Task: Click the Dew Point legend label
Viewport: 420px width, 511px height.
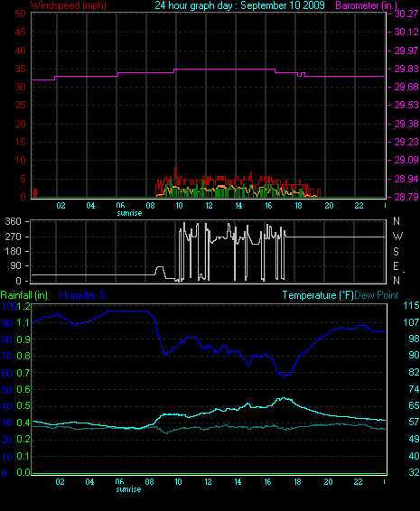Action: [x=377, y=295]
